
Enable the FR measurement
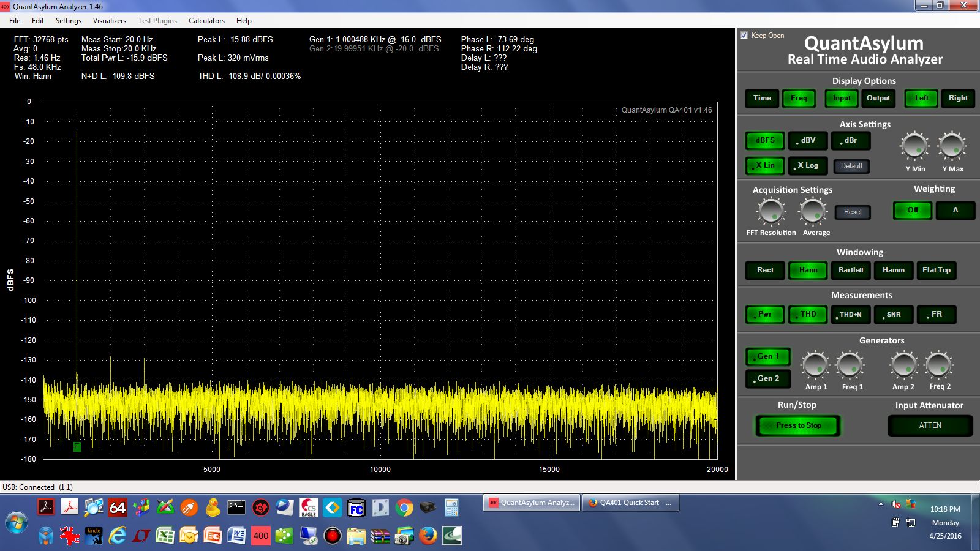[x=937, y=314]
